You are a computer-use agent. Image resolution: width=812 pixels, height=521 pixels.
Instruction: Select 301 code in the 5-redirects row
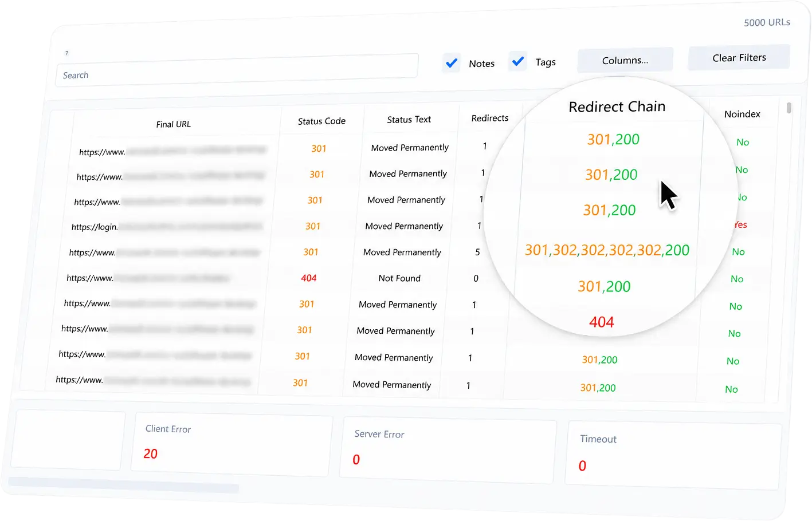click(x=311, y=252)
